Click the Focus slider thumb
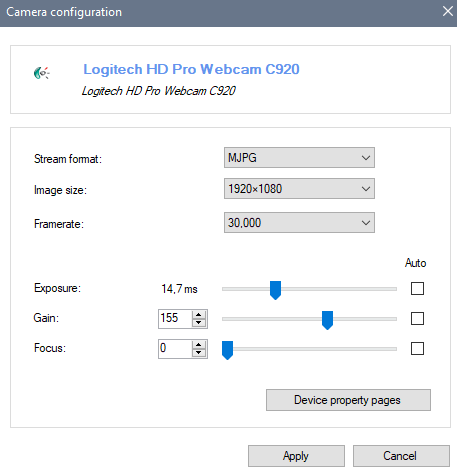457x470 pixels. [x=227, y=350]
